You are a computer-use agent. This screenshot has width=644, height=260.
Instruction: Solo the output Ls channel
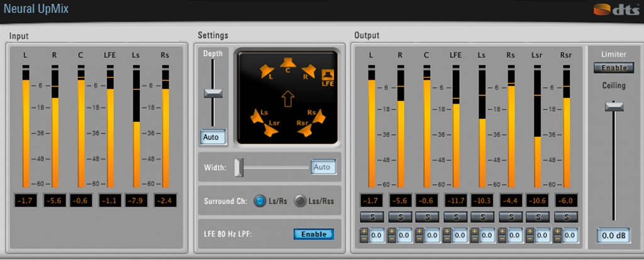(x=482, y=217)
